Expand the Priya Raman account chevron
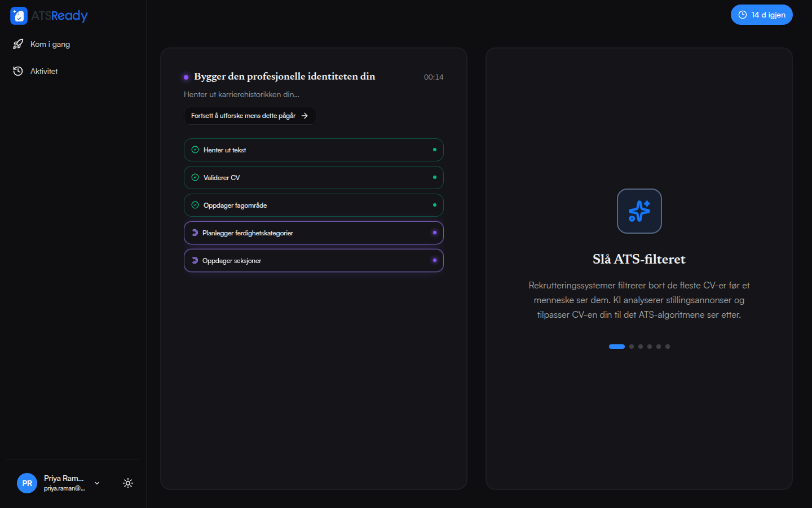This screenshot has width=812, height=508. [x=97, y=483]
